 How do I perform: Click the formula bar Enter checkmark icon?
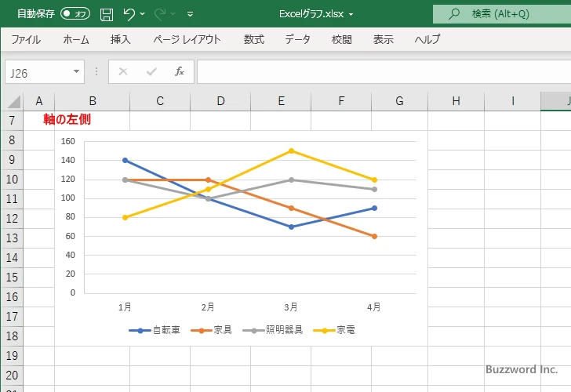point(151,71)
